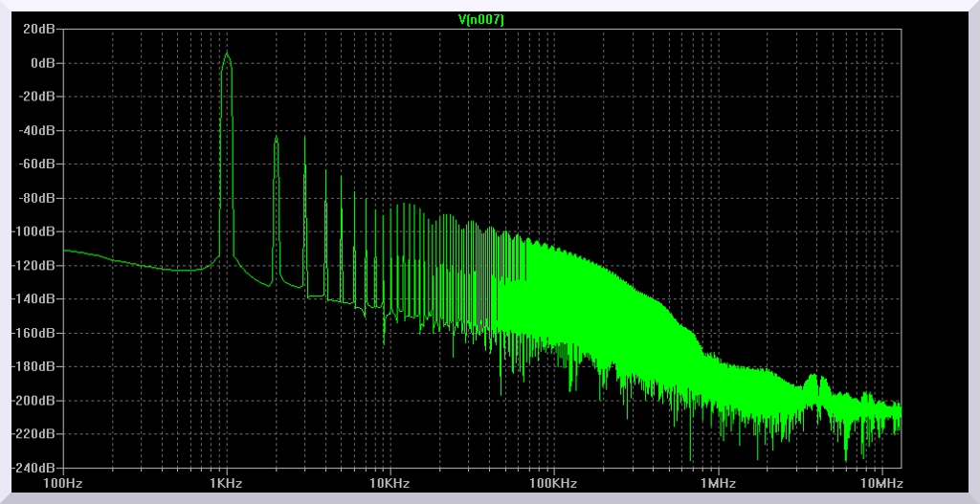Click the 0dB vertical axis label
Screen dimensions: 980x504
(43, 63)
